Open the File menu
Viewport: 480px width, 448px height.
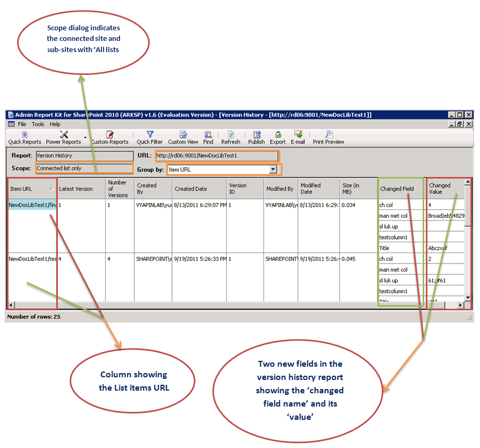(22, 124)
